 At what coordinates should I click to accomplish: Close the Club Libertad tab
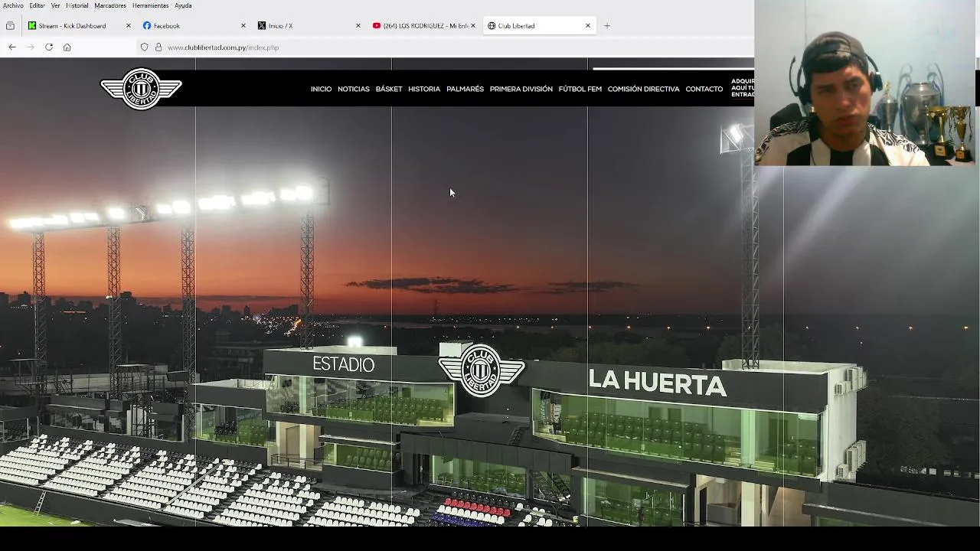coord(588,26)
